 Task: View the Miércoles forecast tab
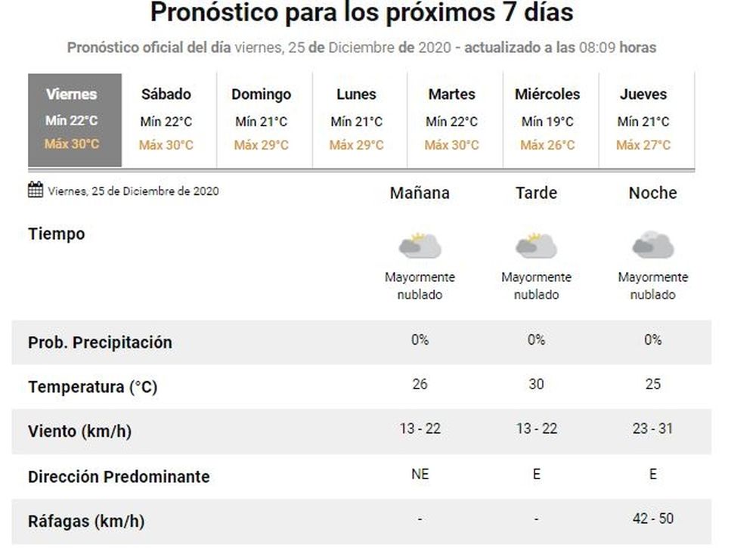pos(547,120)
